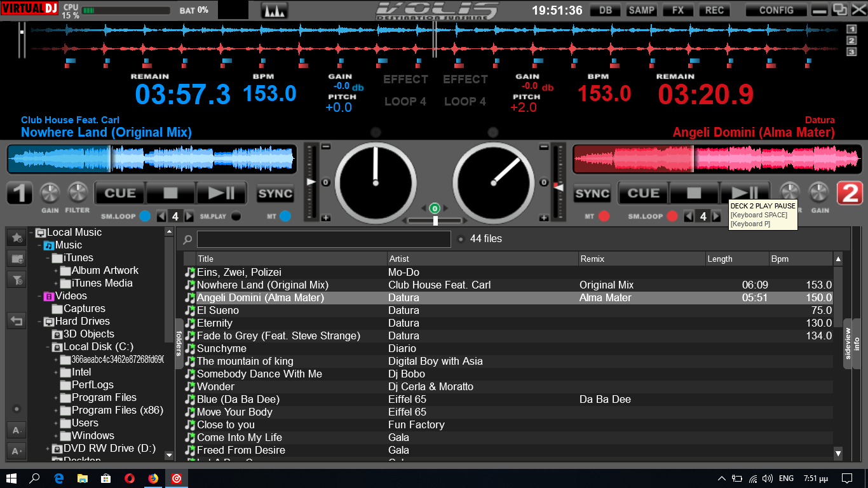Click the deck 1 gain knob
This screenshot has height=488, width=868.
pyautogui.click(x=50, y=193)
